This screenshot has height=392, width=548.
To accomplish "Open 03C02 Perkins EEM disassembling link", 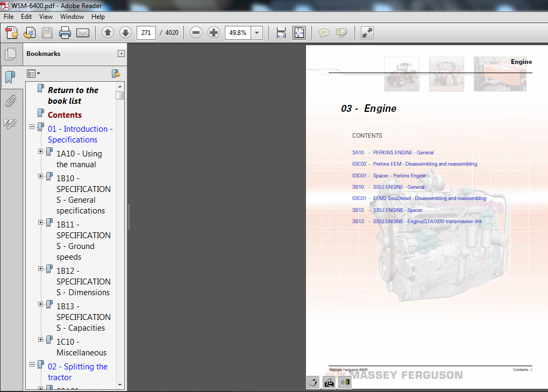I will [415, 164].
